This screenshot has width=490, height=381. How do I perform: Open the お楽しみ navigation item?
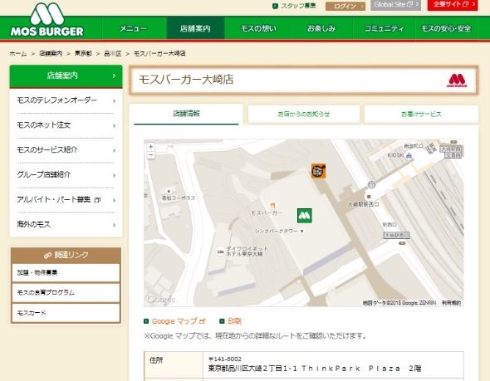point(321,29)
